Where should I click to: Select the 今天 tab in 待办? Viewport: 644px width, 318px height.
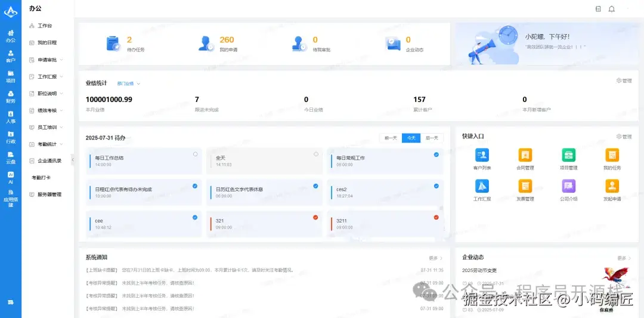click(x=411, y=138)
